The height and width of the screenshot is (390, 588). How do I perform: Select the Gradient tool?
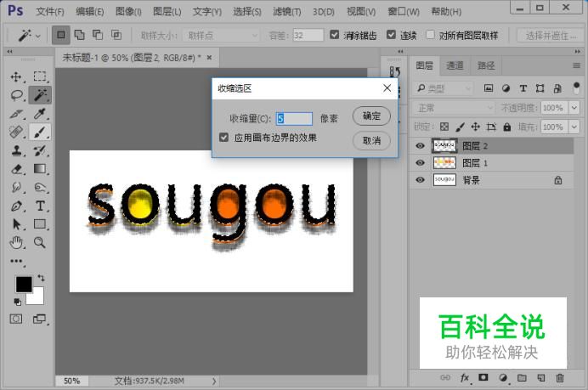(40, 169)
